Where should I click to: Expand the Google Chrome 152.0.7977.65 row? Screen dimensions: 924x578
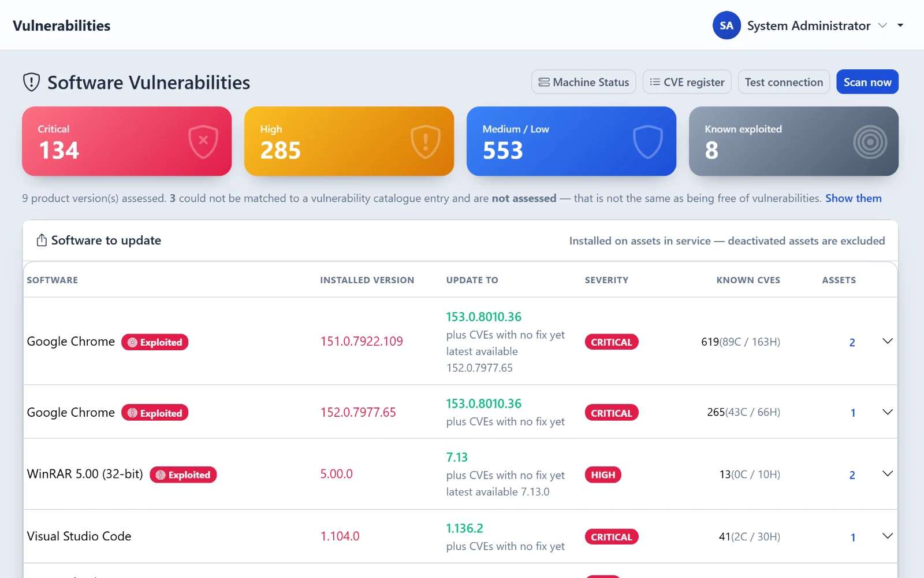(x=888, y=412)
